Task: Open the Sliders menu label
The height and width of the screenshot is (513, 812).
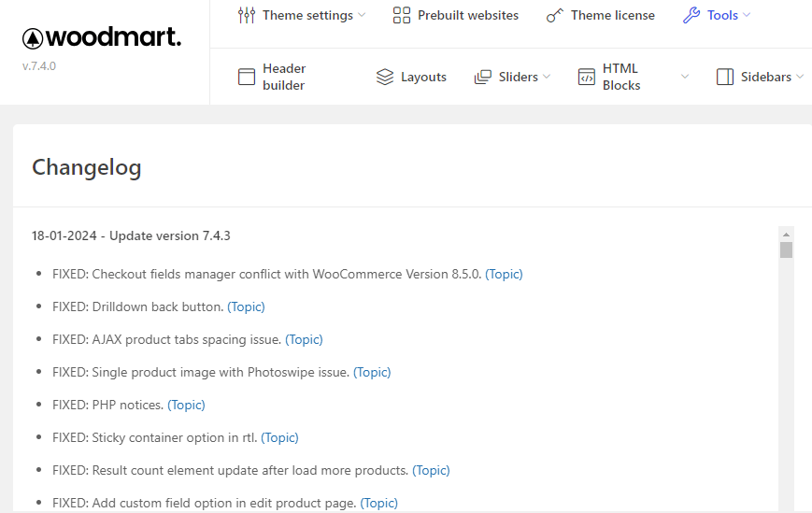Action: coord(518,77)
